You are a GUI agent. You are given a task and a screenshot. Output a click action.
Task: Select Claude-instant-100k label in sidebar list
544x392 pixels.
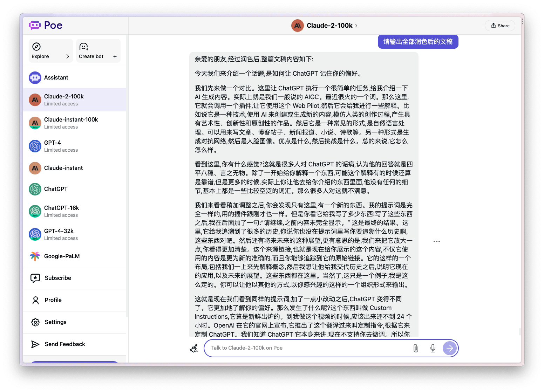[x=71, y=120]
